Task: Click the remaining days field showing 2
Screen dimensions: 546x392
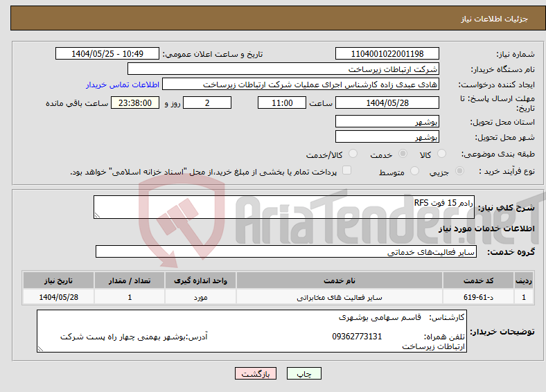Action: (x=207, y=103)
